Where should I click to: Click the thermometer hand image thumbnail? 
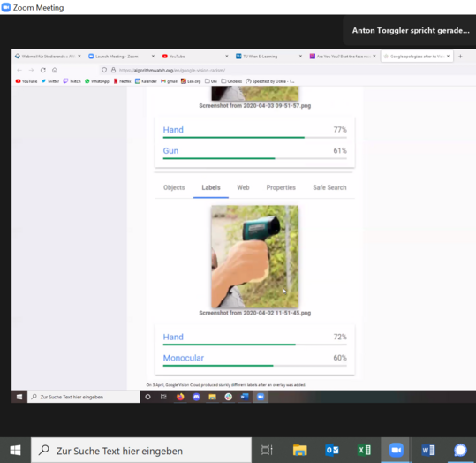pyautogui.click(x=254, y=256)
